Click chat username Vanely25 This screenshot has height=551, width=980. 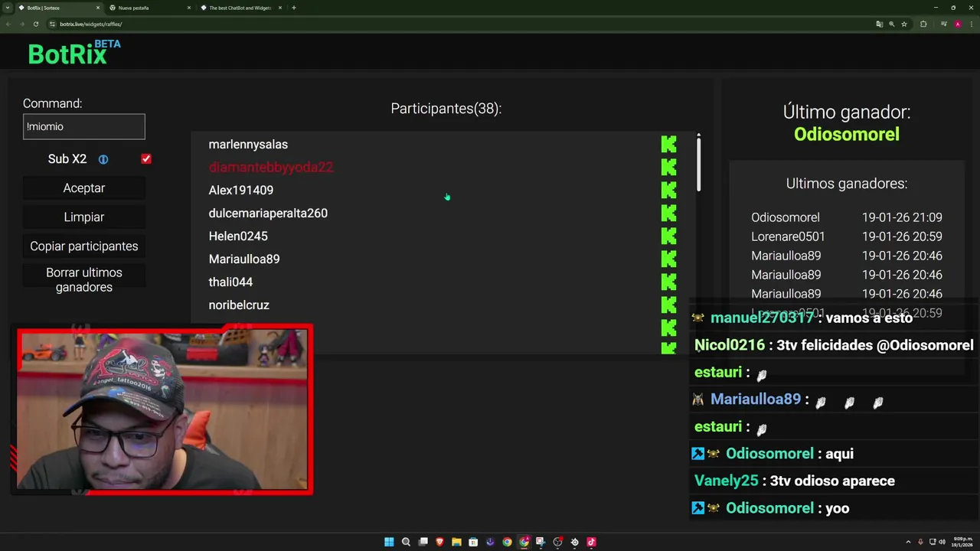click(x=726, y=481)
